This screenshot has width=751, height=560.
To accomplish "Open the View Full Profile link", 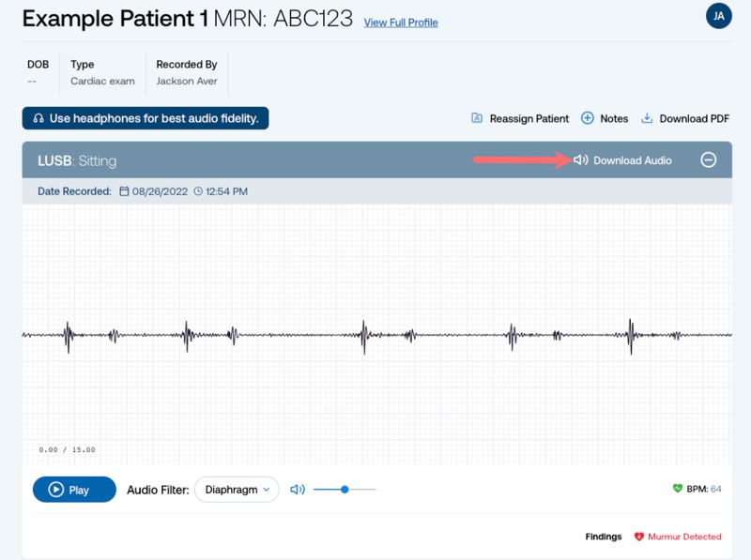I will [401, 23].
